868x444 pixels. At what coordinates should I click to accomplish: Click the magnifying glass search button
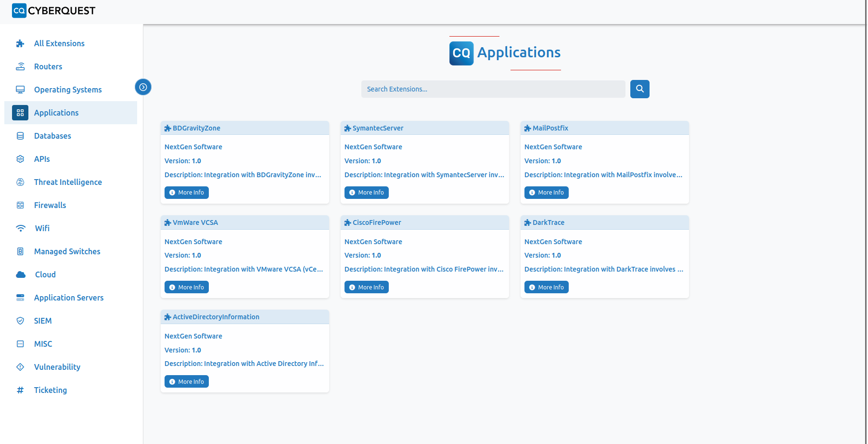[x=639, y=89]
